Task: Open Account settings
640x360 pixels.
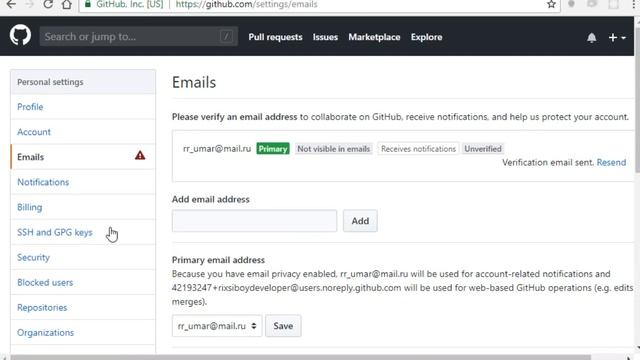Action: (x=83, y=132)
